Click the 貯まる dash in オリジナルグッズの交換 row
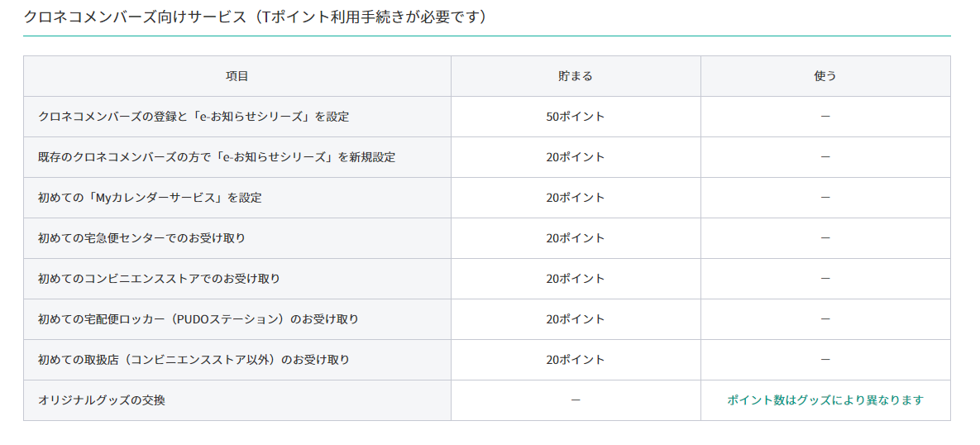 (x=576, y=400)
